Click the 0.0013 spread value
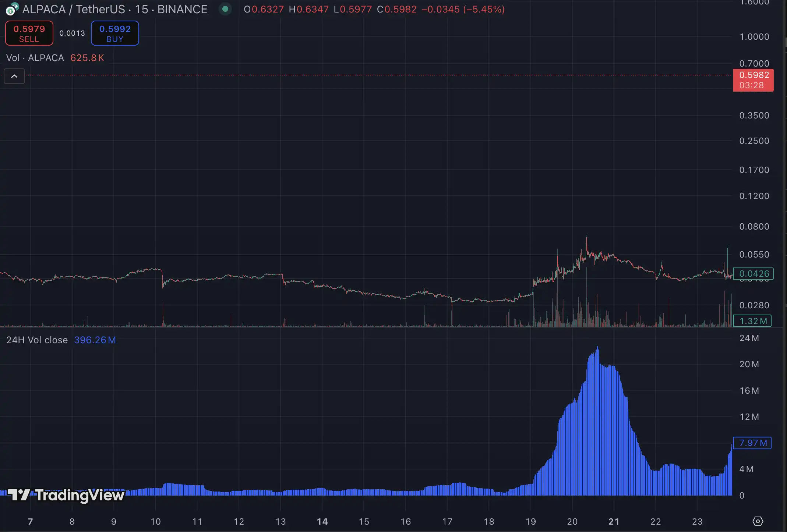 tap(72, 33)
